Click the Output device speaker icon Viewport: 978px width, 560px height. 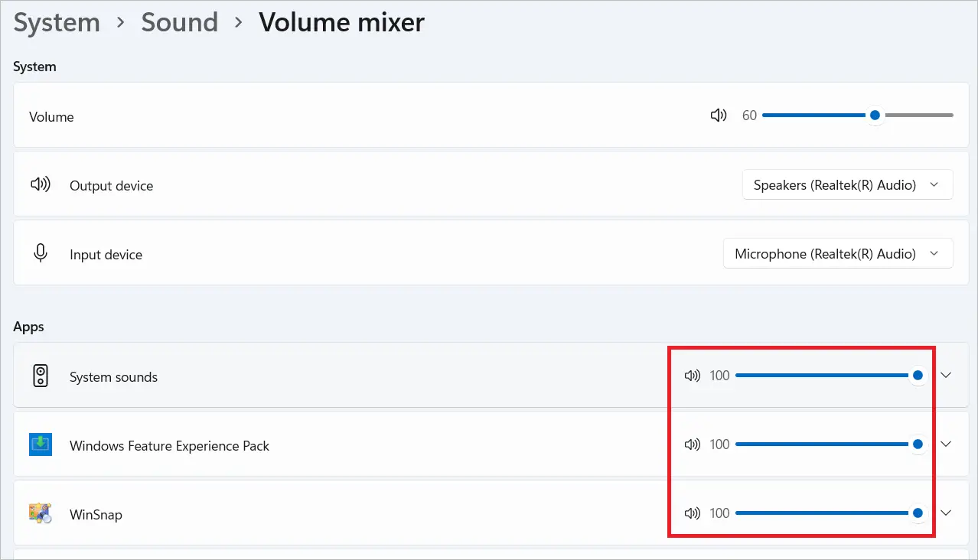[x=41, y=185]
